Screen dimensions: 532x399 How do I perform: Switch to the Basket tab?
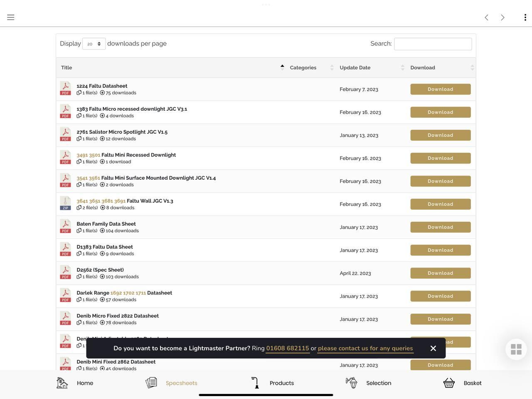pyautogui.click(x=462, y=383)
